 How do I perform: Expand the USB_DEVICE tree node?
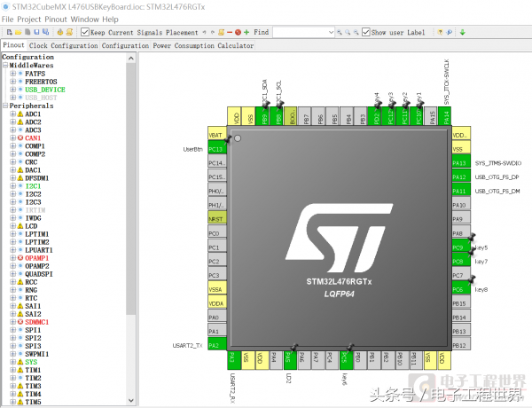click(13, 90)
